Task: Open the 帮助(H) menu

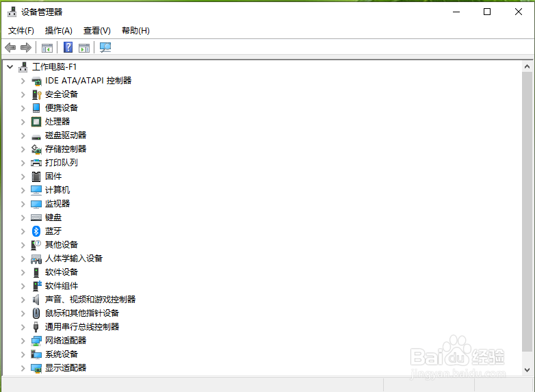Action: coord(135,31)
